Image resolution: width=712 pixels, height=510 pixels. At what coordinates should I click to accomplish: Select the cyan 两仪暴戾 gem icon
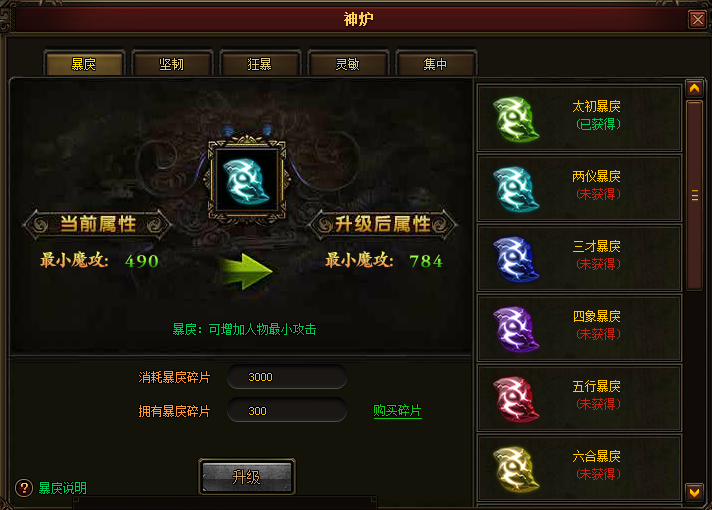point(516,189)
